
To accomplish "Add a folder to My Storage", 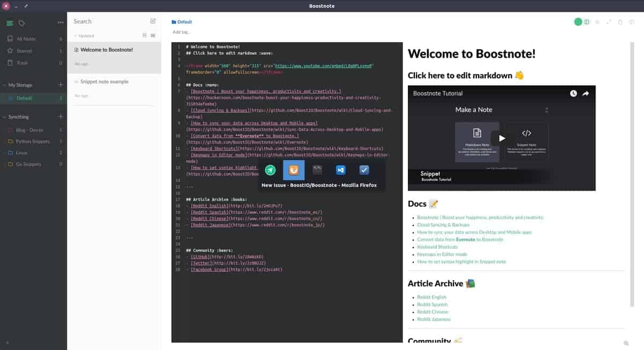I will point(61,85).
